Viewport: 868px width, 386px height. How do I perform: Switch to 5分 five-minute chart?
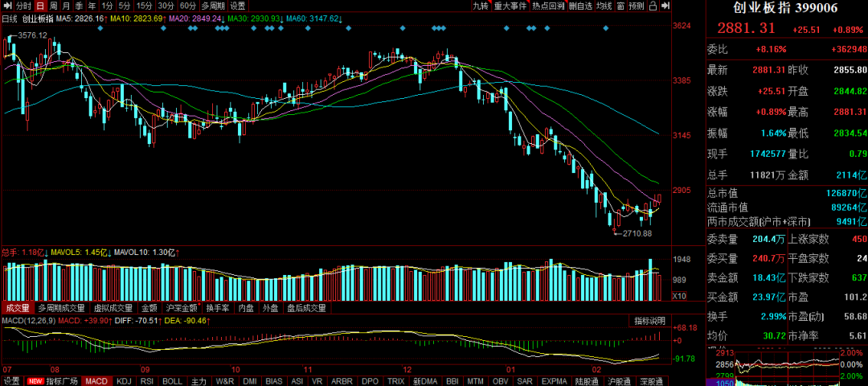pyautogui.click(x=125, y=6)
